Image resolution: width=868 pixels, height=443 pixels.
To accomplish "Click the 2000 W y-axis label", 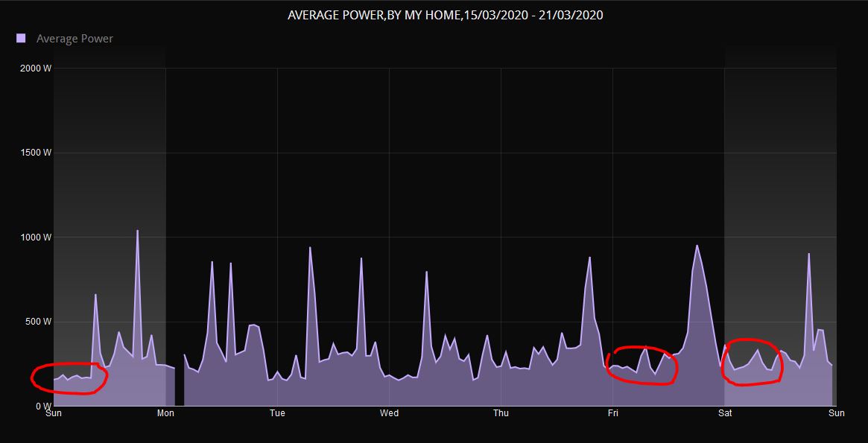I will tap(36, 68).
